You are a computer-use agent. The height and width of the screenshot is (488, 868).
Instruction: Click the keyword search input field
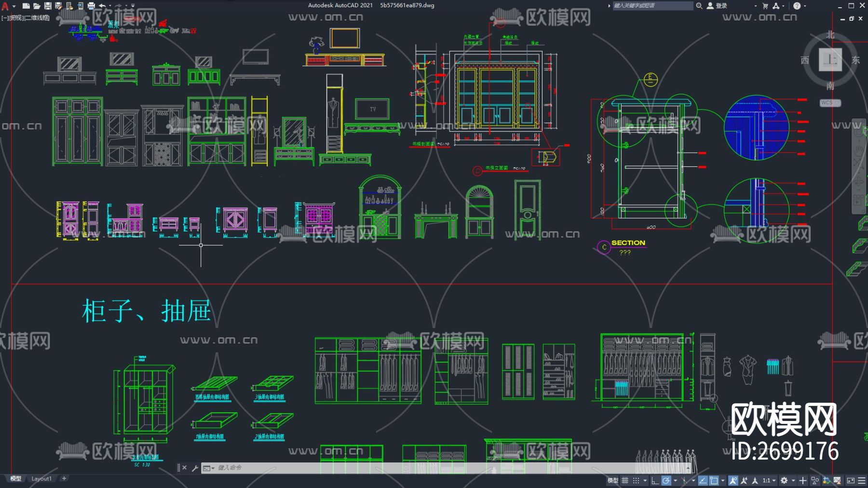pos(652,6)
